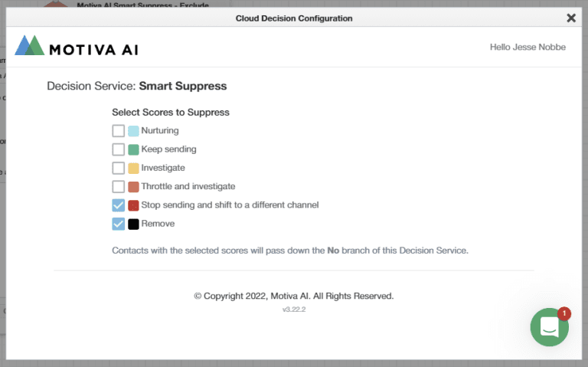
Task: Close the Cloud Decision Configuration dialog
Action: (x=571, y=18)
